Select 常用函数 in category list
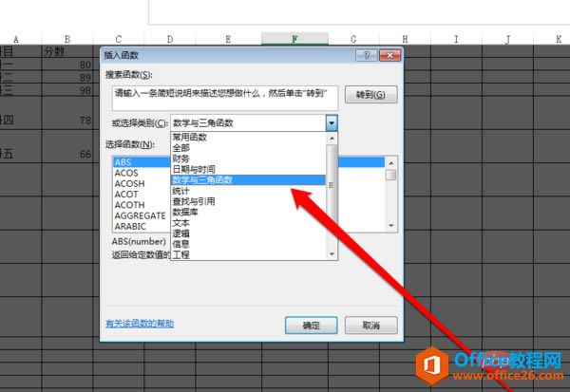Viewport: 570px width, 392px height. point(248,137)
